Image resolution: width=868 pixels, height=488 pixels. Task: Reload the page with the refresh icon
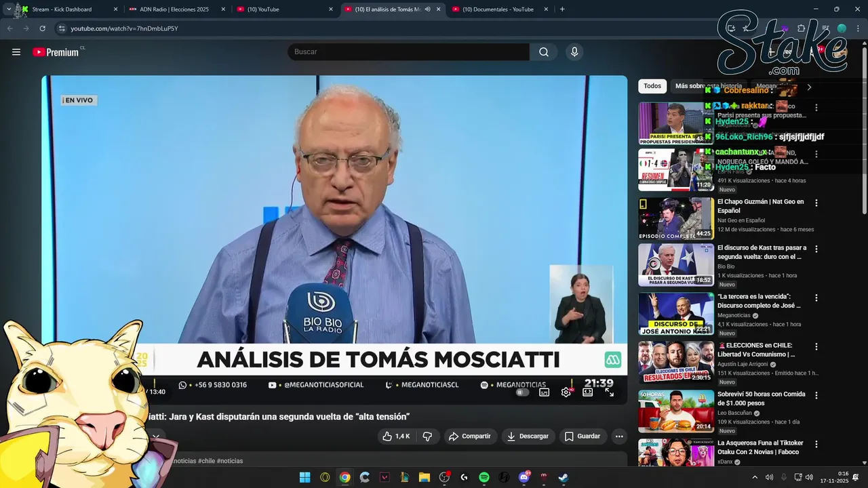point(42,28)
